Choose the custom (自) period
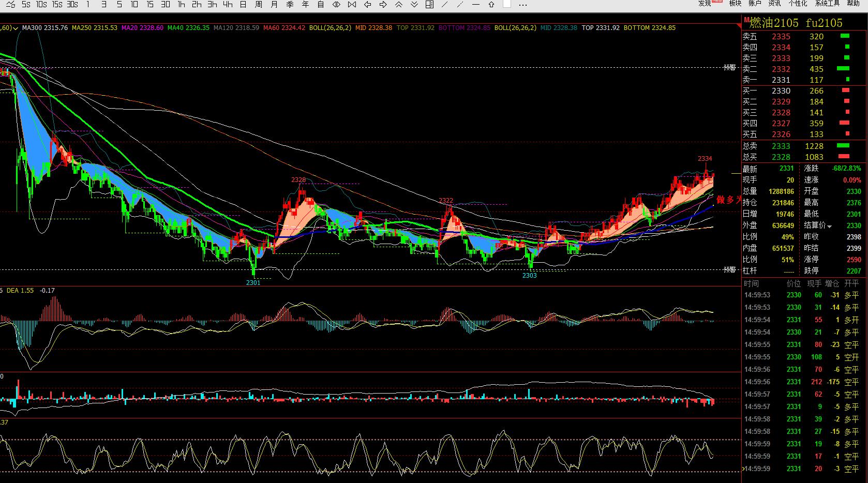Viewport: 868px width, 483px height. (x=321, y=4)
